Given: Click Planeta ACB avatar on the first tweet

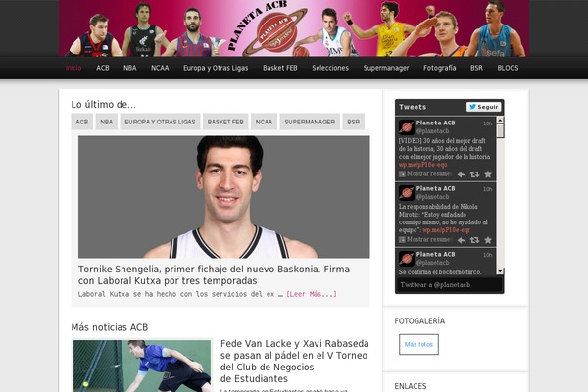Looking at the screenshot, I should 406,127.
